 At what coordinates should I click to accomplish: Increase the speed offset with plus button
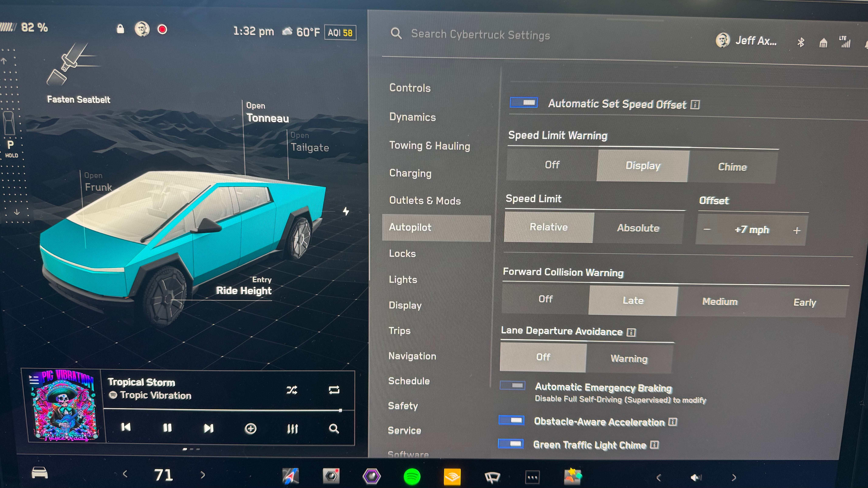797,230
